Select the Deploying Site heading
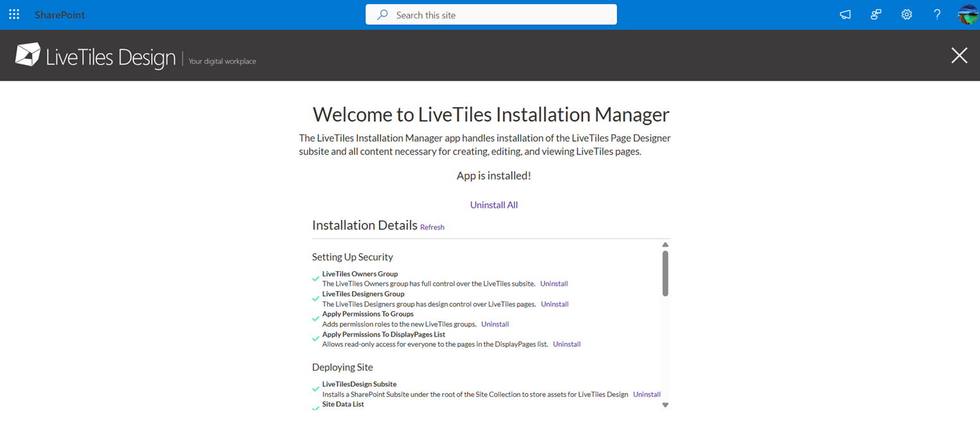980x443 pixels. pyautogui.click(x=342, y=367)
